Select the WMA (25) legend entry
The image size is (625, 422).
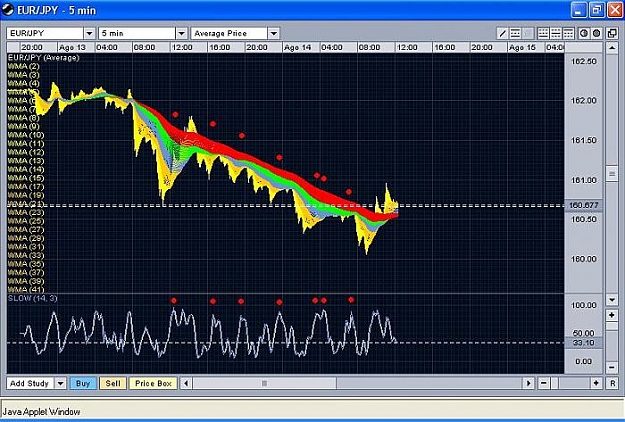coord(26,221)
